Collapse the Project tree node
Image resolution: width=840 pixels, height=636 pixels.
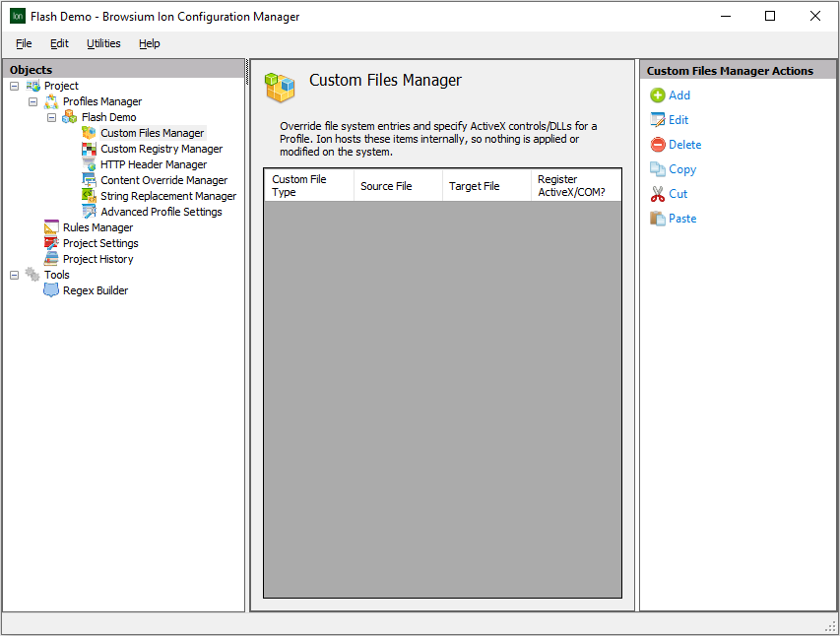tap(15, 86)
